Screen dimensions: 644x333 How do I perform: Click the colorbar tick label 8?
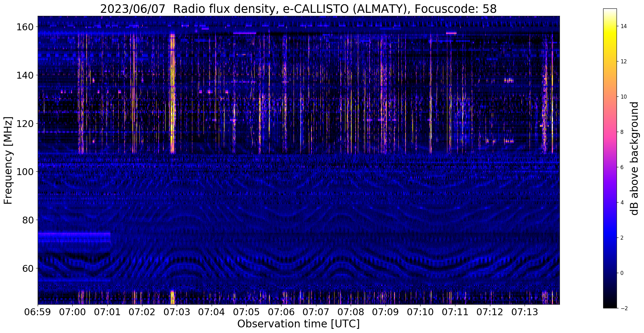pos(622,132)
